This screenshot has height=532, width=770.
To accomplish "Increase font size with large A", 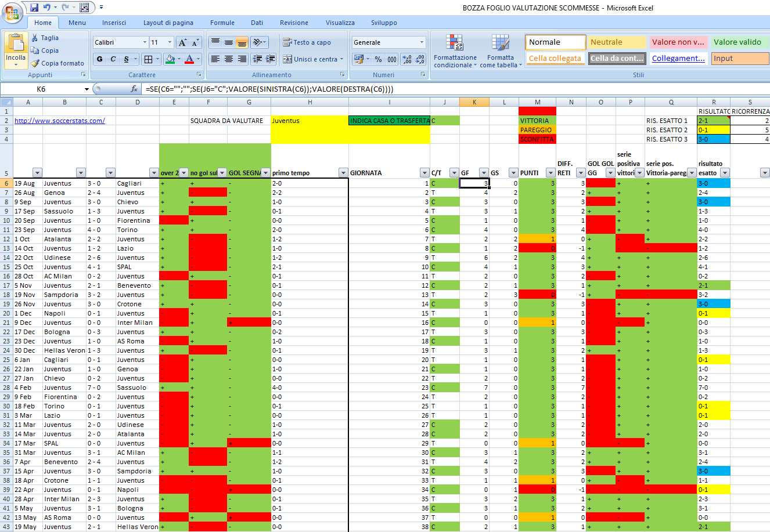I will (183, 42).
